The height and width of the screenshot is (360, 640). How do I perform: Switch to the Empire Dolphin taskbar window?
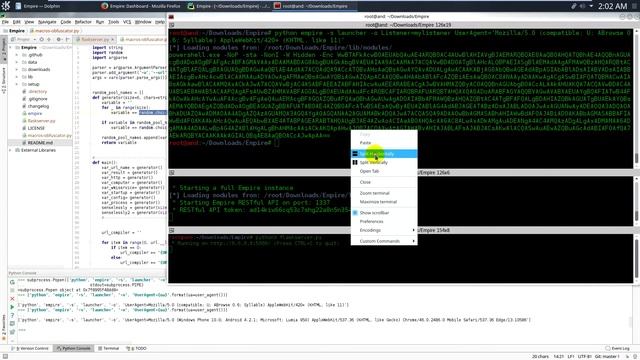pos(38,6)
